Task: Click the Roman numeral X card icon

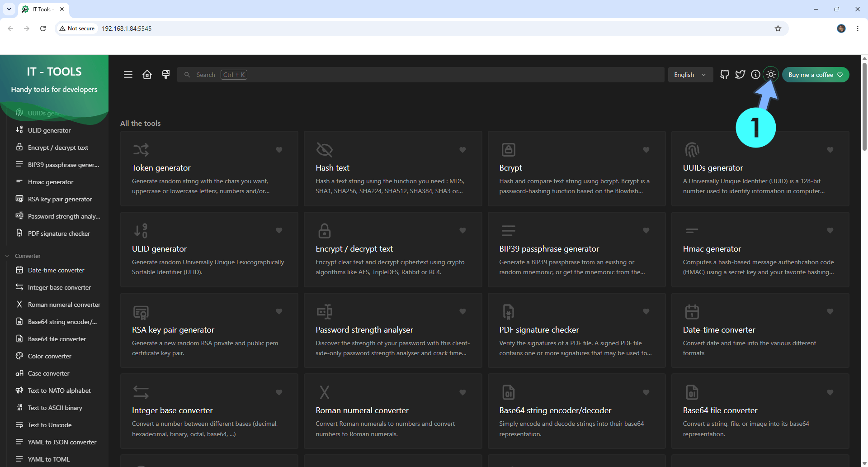Action: (324, 392)
